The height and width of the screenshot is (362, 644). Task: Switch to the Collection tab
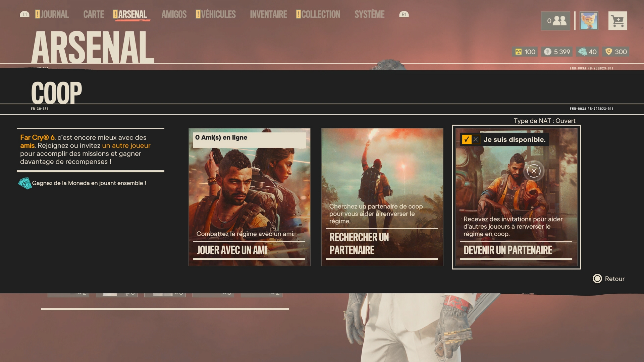pyautogui.click(x=318, y=14)
